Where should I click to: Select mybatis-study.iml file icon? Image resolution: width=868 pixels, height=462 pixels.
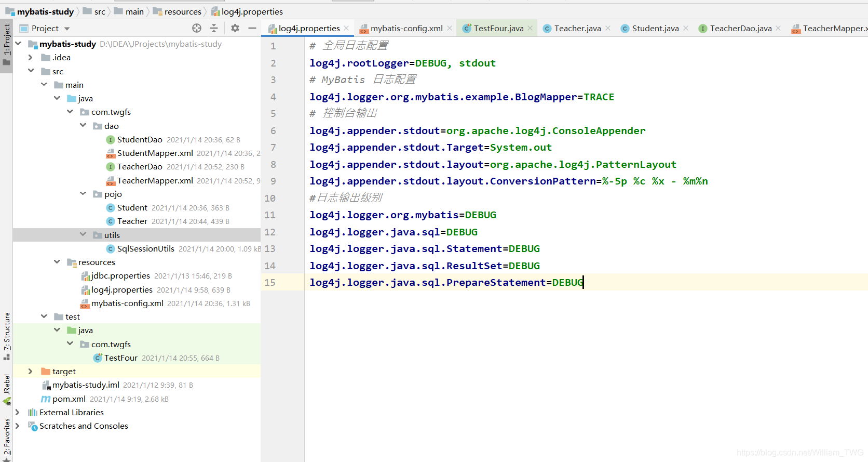click(46, 385)
